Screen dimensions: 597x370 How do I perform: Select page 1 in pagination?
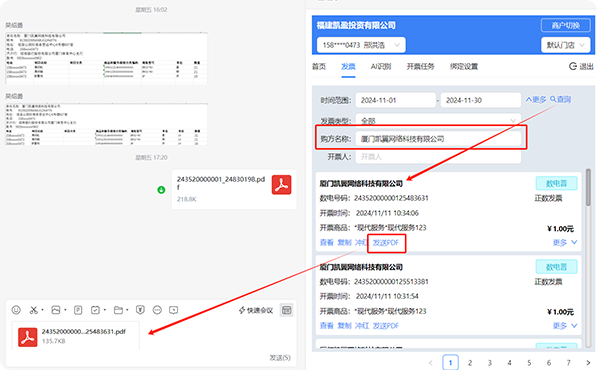point(450,363)
